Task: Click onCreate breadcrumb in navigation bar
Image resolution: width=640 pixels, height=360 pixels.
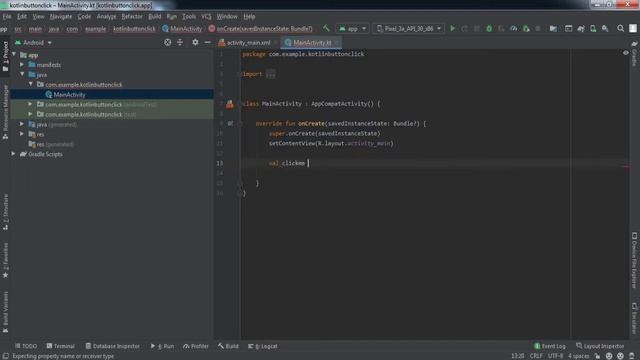Action: [260, 29]
